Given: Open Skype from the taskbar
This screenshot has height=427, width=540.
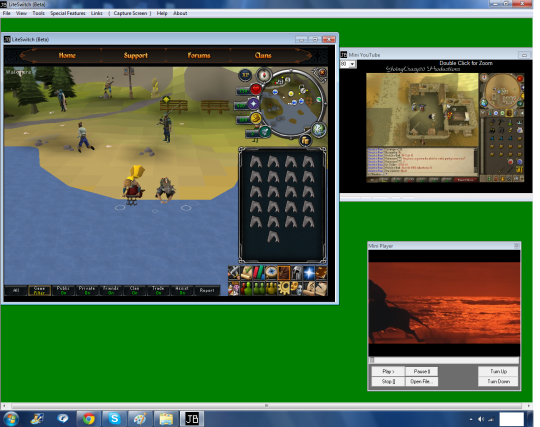Looking at the screenshot, I should click(114, 419).
